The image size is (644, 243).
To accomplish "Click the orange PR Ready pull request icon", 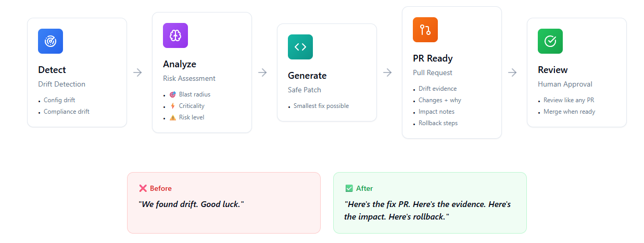I will tap(425, 30).
